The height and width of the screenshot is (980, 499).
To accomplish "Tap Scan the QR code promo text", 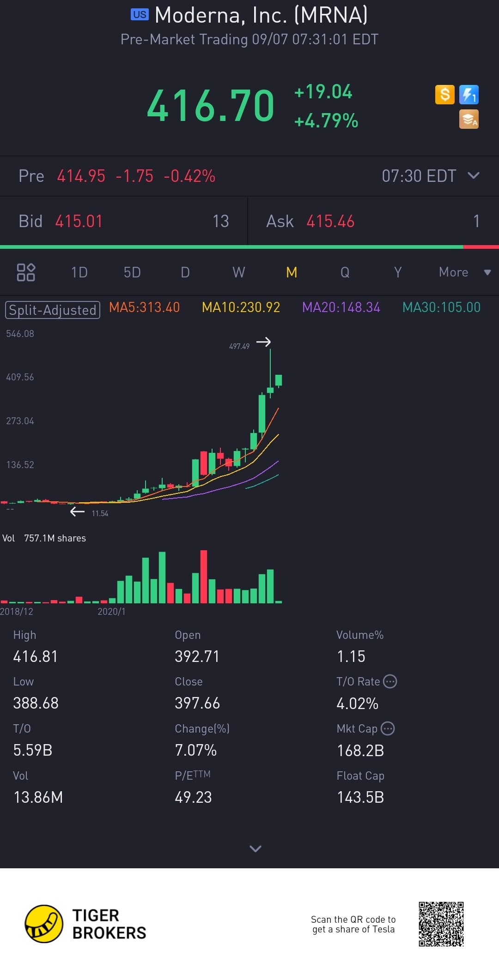I will (x=353, y=924).
